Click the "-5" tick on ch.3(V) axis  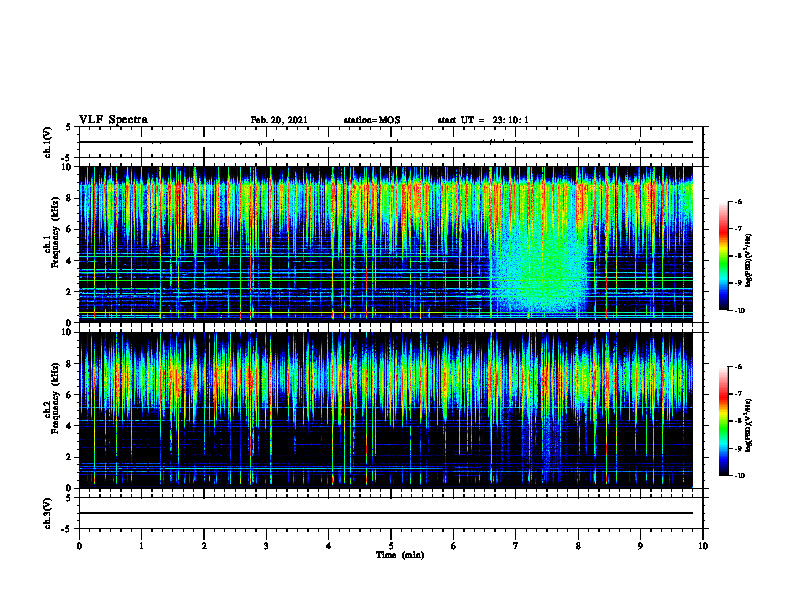[x=67, y=529]
